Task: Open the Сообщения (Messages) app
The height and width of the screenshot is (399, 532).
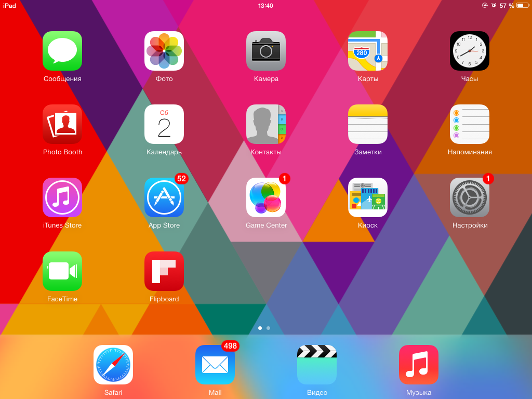Action: coord(62,51)
